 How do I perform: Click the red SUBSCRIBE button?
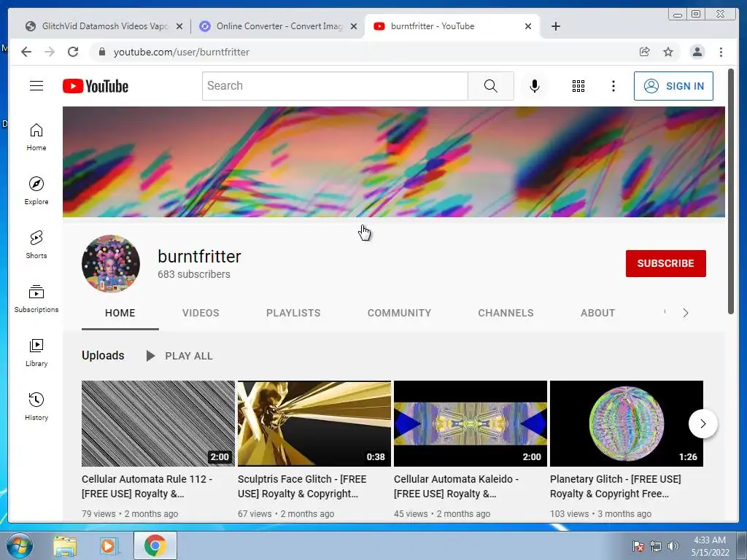click(x=665, y=263)
